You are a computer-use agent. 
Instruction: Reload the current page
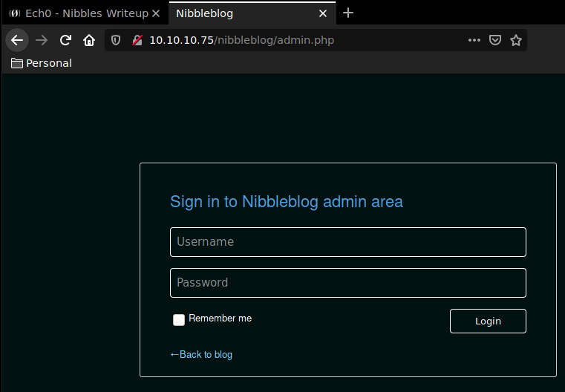pyautogui.click(x=65, y=40)
